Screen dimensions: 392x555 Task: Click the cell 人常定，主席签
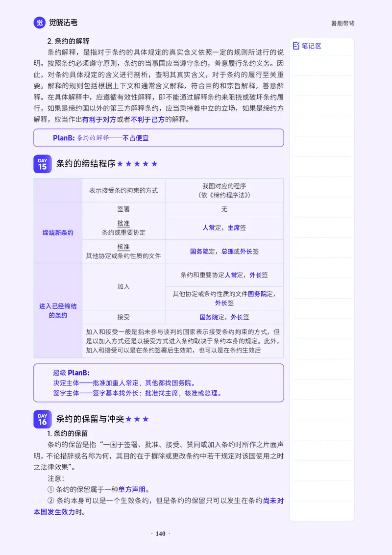224,228
